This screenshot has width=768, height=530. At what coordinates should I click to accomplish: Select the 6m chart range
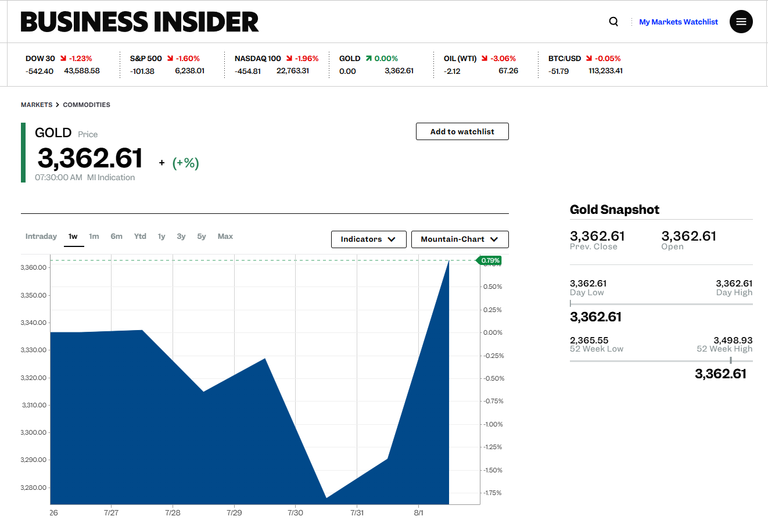[x=116, y=236]
